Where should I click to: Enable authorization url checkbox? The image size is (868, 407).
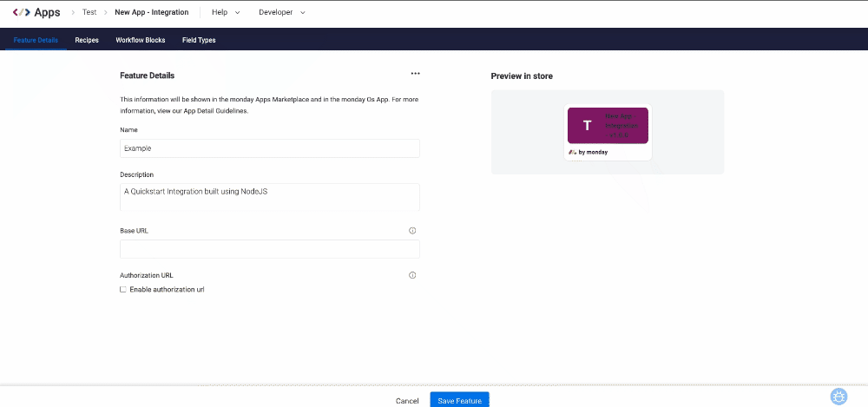click(123, 290)
